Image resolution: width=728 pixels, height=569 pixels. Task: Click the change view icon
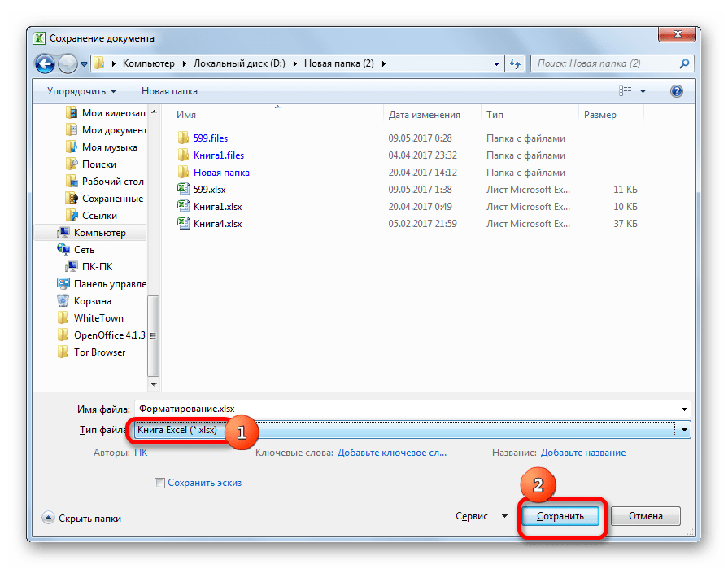[625, 91]
